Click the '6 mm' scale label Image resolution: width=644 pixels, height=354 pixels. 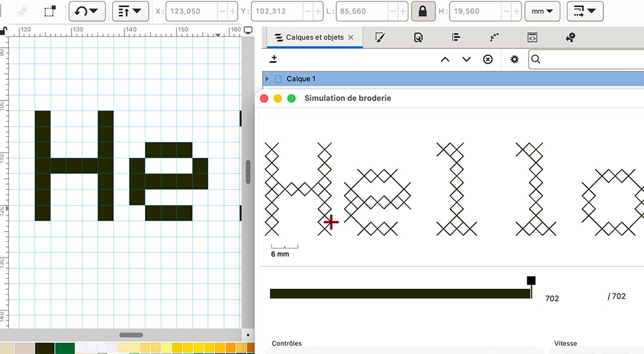click(280, 254)
